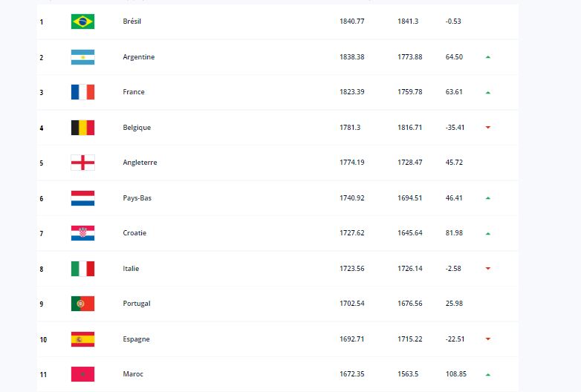
Task: Click the red down arrow for Espagne
Action: click(488, 339)
